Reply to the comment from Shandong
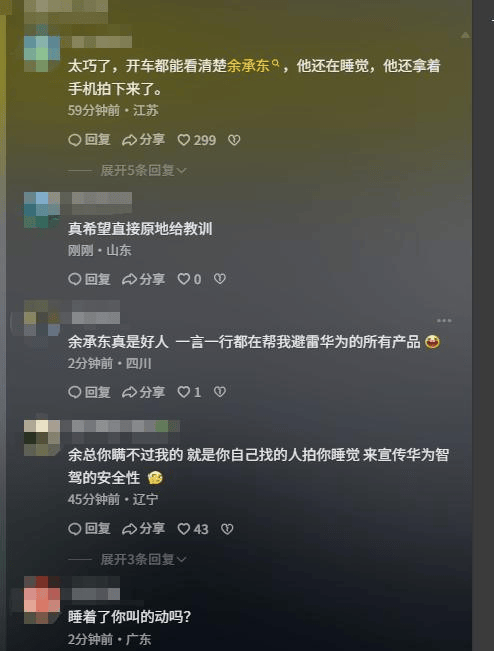Viewport: 494px width, 651px height. click(89, 279)
